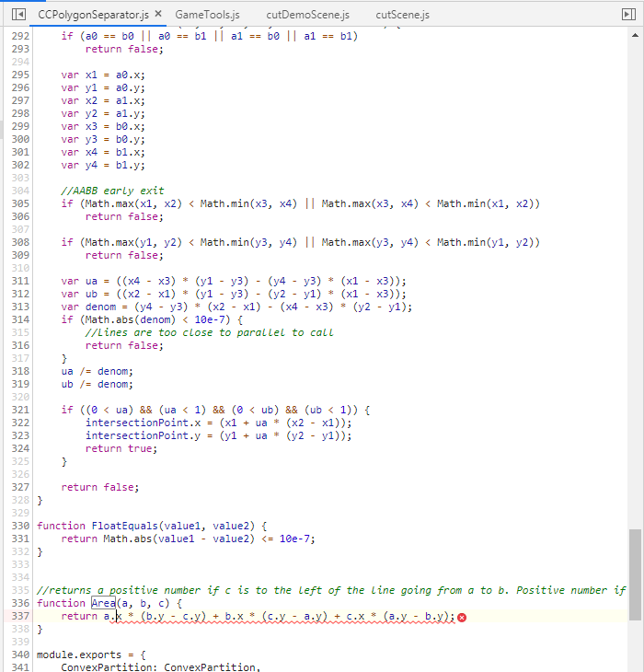Click line number 340 in the gutter
This screenshot has height=672, width=644.
20,655
